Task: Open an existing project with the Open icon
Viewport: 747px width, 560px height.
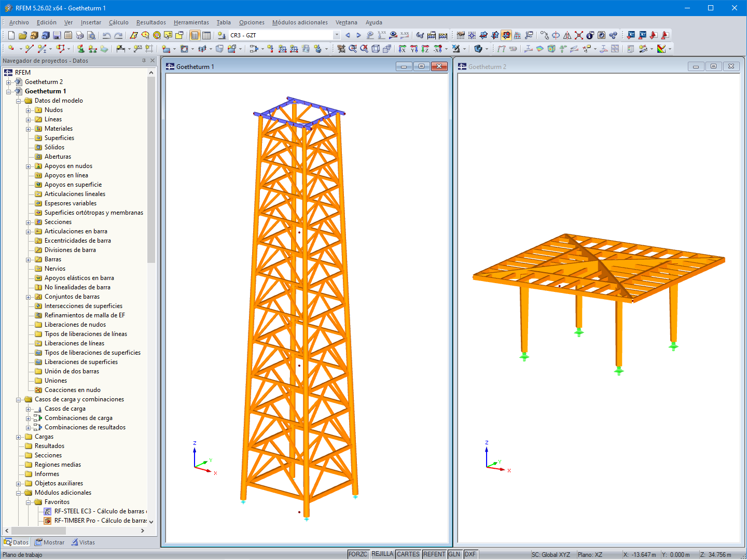Action: (x=22, y=35)
